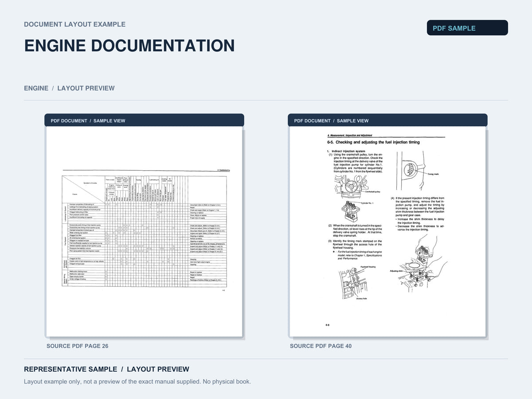Click the DOCUMENT LAYOUT EXAMPLE label

click(x=74, y=24)
